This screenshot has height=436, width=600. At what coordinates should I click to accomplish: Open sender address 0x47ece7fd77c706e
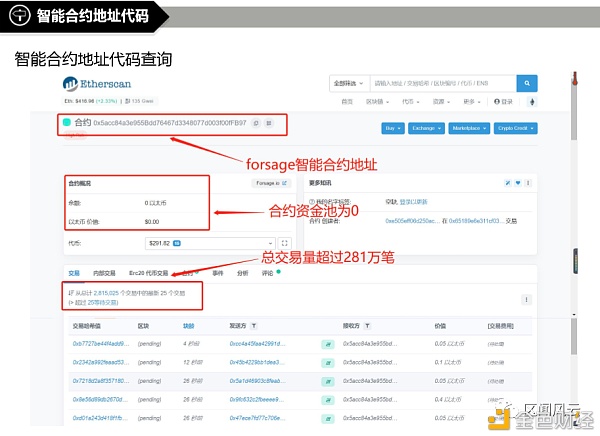pos(257,418)
